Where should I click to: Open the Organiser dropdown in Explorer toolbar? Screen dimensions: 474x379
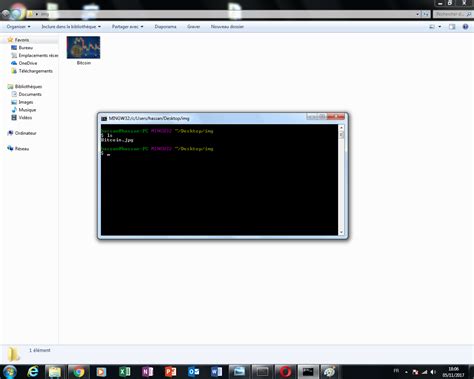point(18,26)
